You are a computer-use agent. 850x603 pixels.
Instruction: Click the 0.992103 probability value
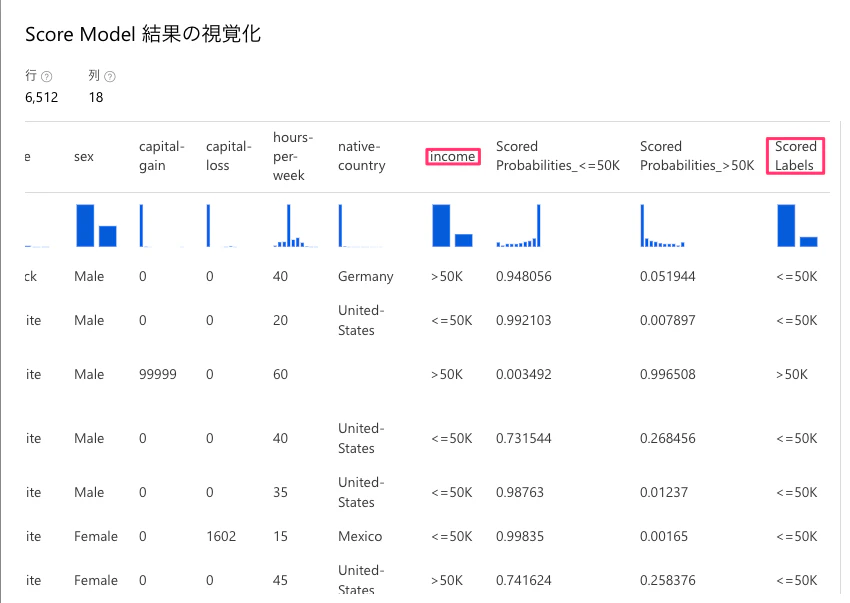pos(524,320)
